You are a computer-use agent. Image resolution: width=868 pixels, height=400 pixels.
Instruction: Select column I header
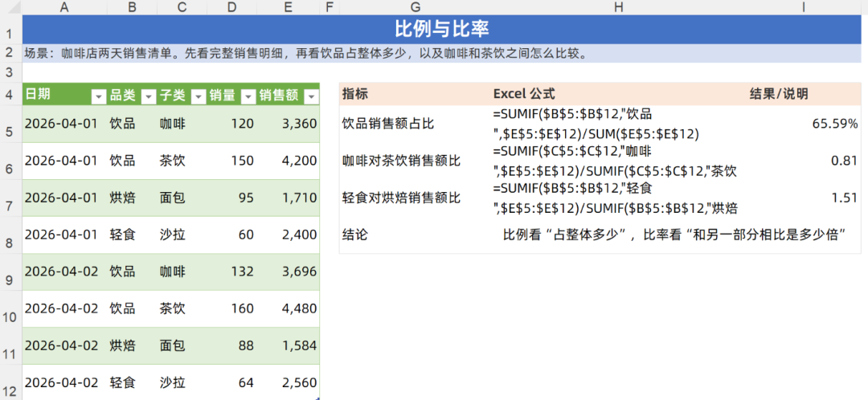(803, 7)
